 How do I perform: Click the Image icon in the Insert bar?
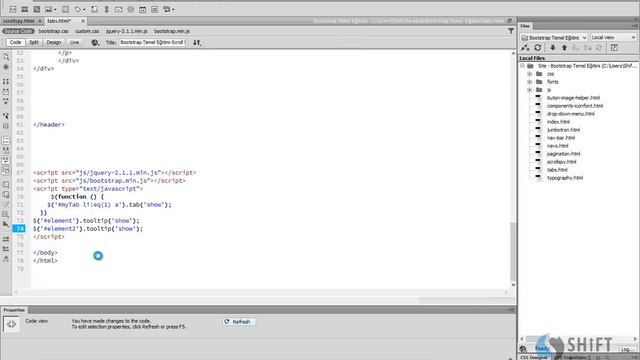pos(48,9)
